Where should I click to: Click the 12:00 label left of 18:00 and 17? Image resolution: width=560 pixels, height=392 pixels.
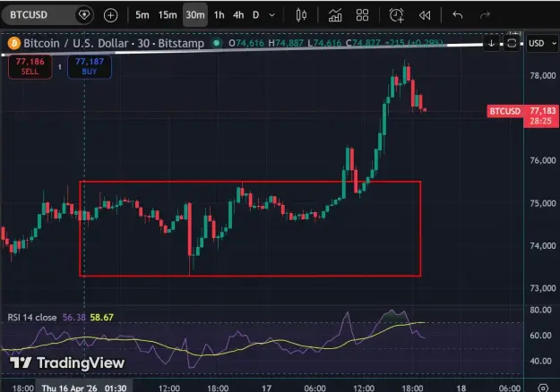tap(169, 388)
